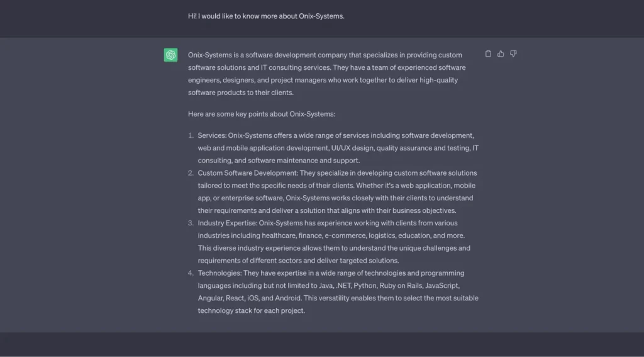
Task: Click 'Custom Software Development:' heading text
Action: pos(248,173)
